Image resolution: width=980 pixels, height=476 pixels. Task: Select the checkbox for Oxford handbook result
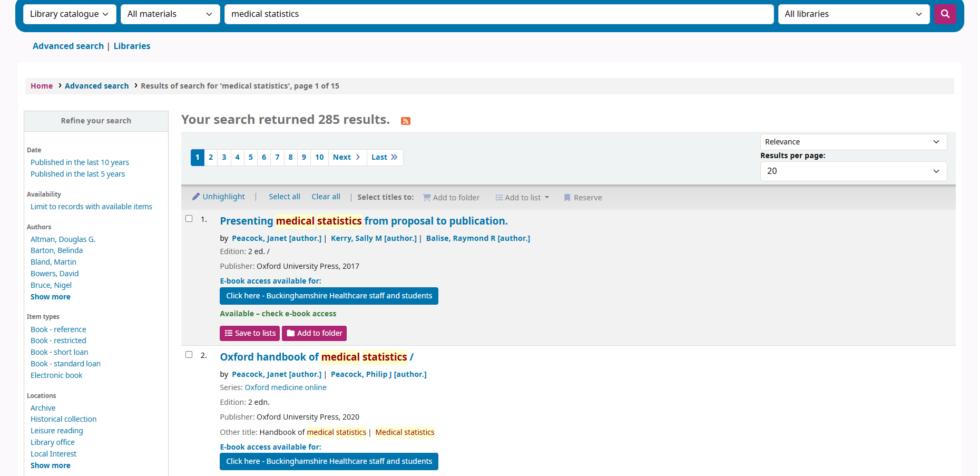pos(189,354)
